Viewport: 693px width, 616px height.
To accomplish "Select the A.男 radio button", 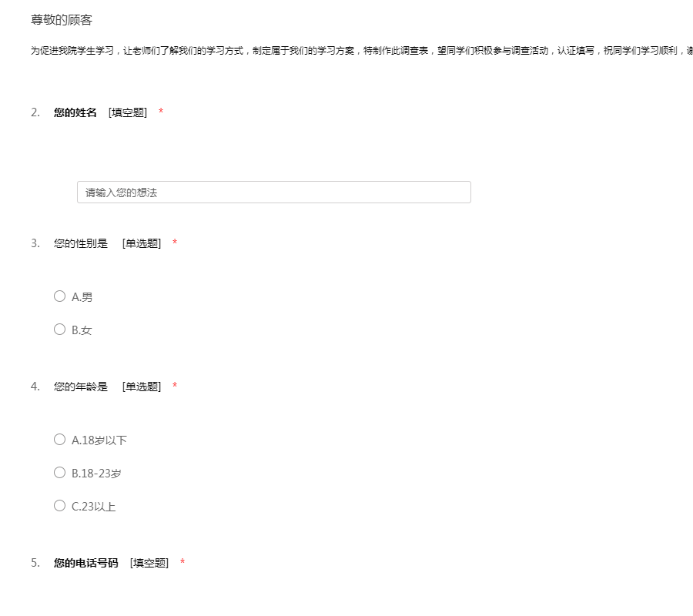I will coord(60,296).
